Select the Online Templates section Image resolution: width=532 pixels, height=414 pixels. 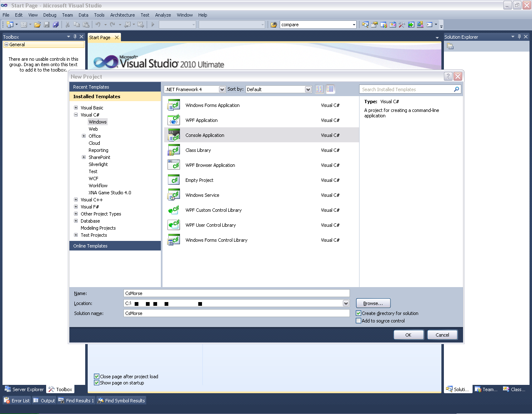point(115,246)
